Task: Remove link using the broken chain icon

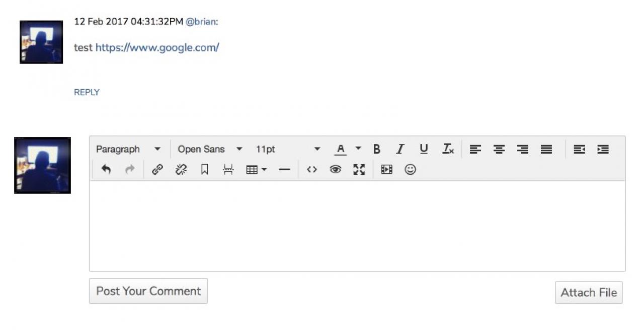Action: coord(181,170)
